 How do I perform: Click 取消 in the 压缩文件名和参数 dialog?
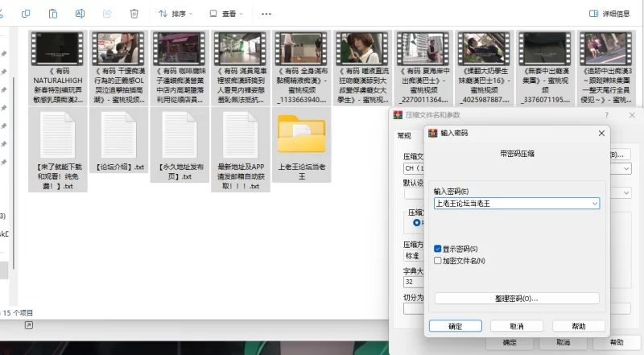click(x=563, y=342)
